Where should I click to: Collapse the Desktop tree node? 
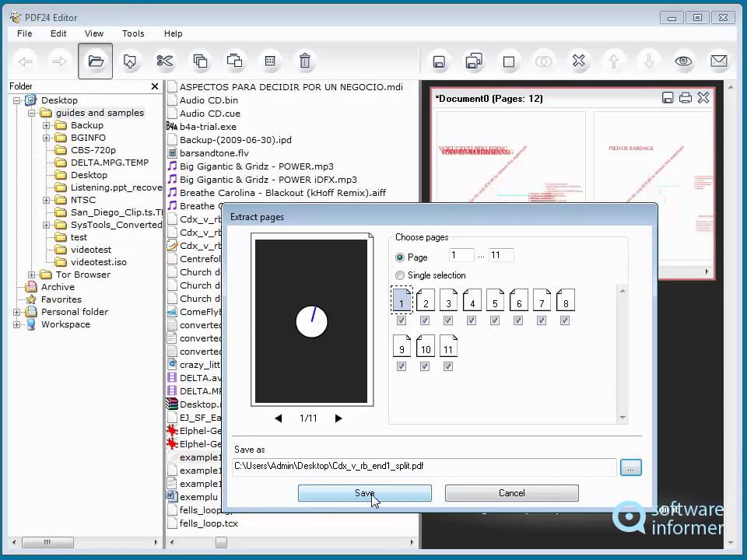coord(16,100)
